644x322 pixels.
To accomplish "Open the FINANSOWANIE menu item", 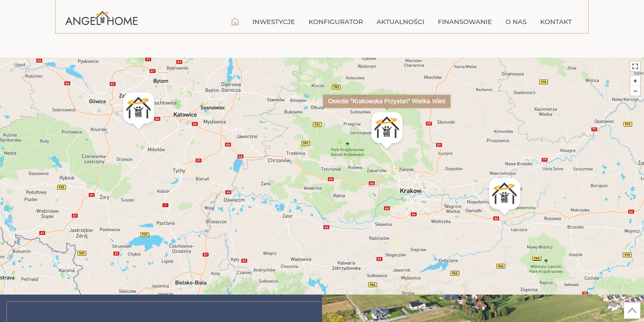I will 465,22.
